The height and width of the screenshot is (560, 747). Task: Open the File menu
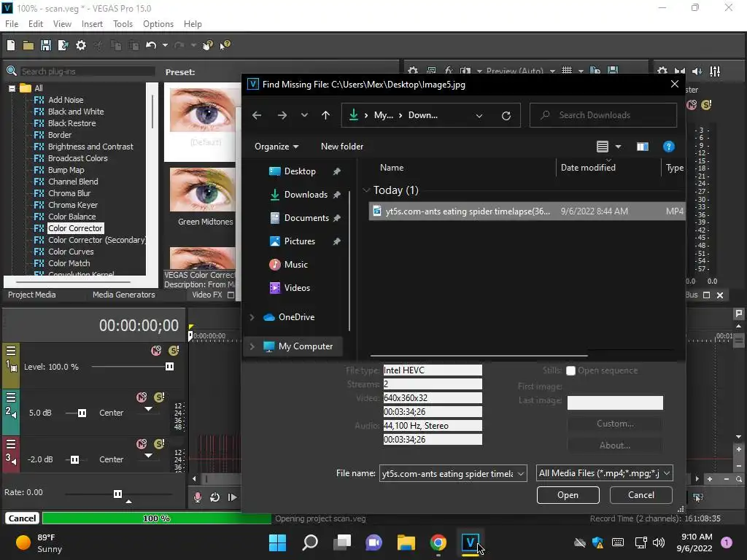pyautogui.click(x=12, y=24)
